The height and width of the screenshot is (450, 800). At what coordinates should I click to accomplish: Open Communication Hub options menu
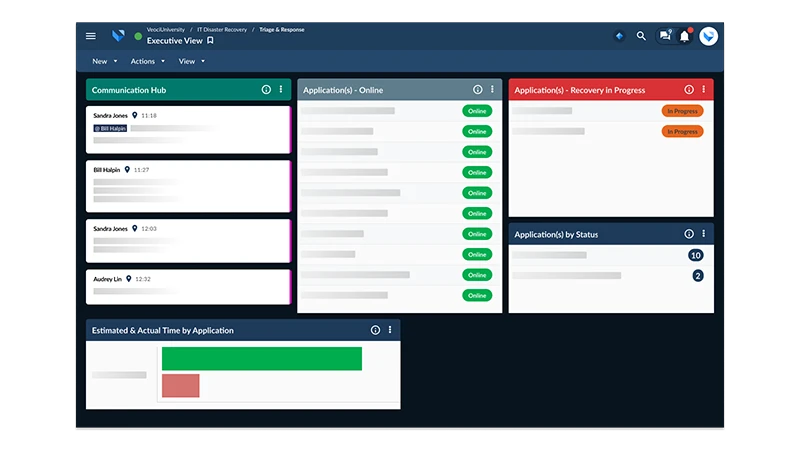(x=281, y=90)
